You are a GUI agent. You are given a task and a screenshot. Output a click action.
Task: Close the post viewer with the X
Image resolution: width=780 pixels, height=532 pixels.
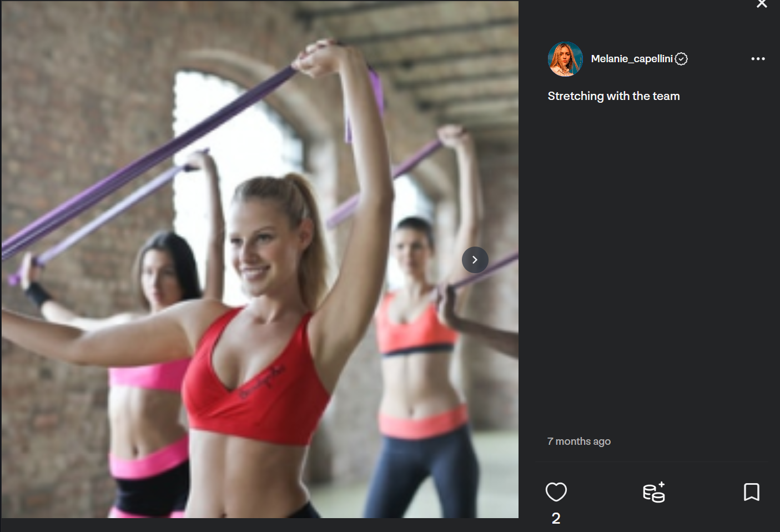762,4
